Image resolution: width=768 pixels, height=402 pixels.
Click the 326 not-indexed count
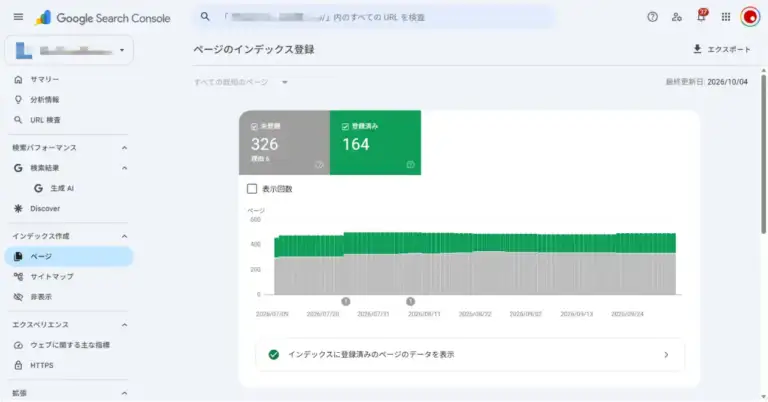pos(264,144)
